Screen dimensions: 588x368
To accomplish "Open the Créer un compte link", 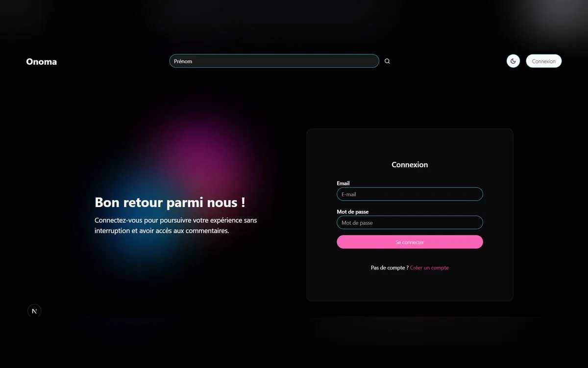I will tap(429, 268).
